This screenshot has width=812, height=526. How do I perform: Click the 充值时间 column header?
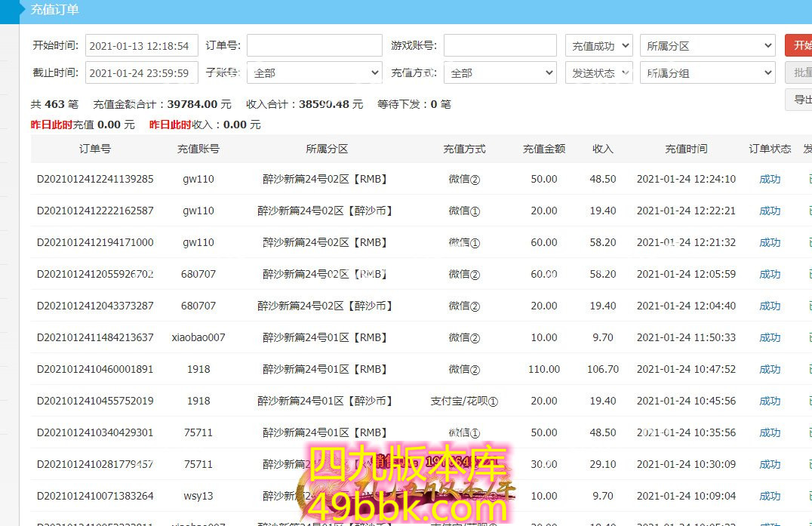pyautogui.click(x=686, y=149)
